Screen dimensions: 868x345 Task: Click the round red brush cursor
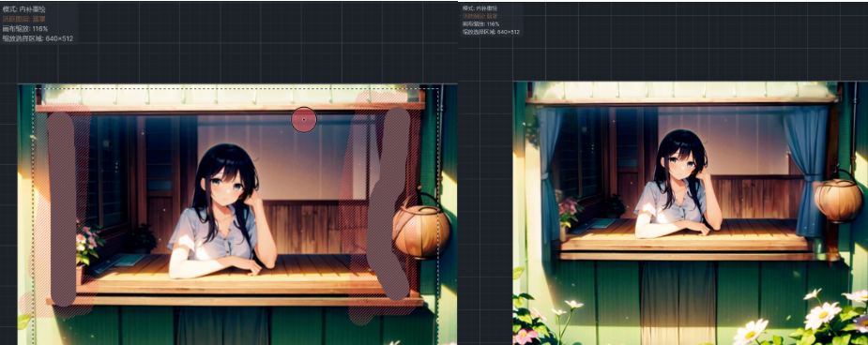(x=304, y=119)
